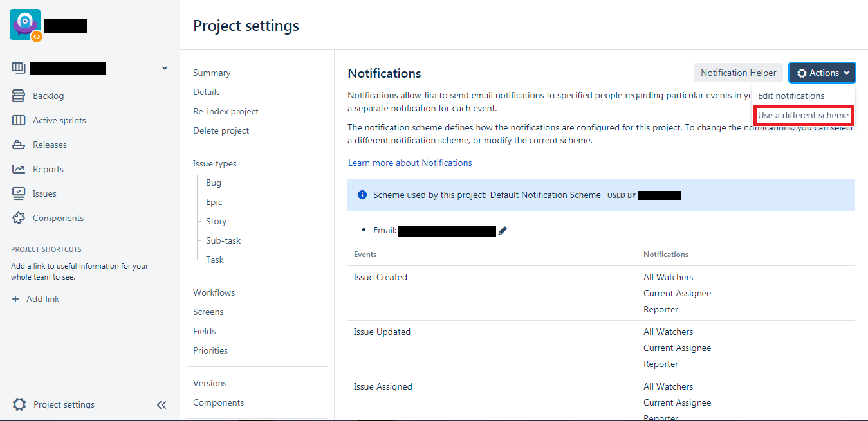Image resolution: width=868 pixels, height=421 pixels.
Task: Click the info icon in the scheme banner
Action: coord(362,194)
